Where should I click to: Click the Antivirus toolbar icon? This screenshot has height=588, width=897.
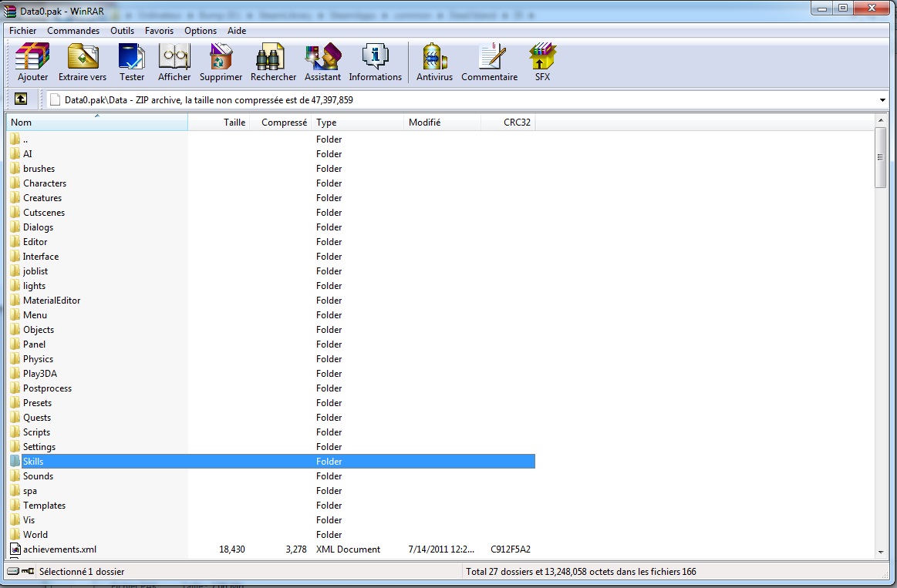click(434, 56)
